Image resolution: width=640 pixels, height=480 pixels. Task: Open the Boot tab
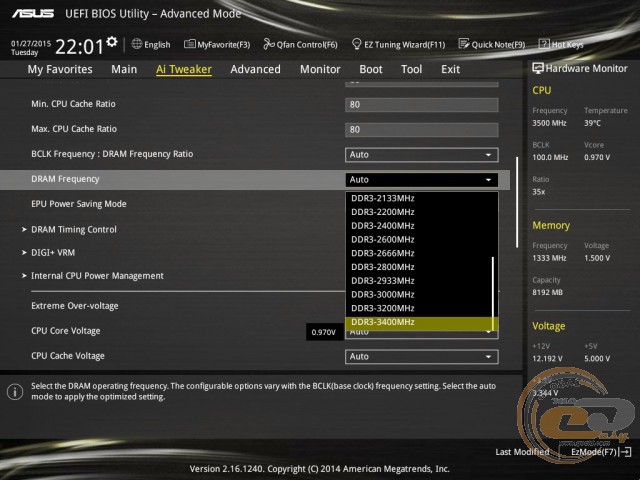click(371, 69)
